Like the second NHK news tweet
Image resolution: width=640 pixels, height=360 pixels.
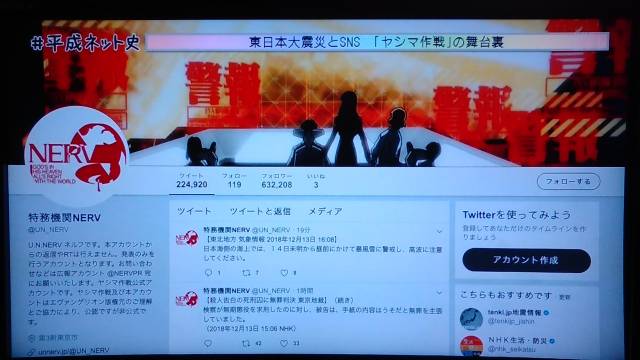284,344
